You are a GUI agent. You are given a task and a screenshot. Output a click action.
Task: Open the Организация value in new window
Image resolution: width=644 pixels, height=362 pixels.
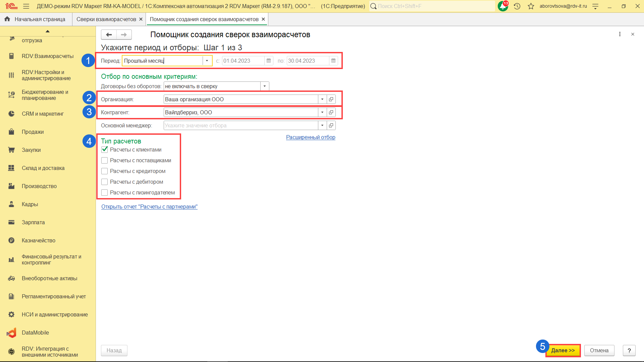pyautogui.click(x=331, y=99)
